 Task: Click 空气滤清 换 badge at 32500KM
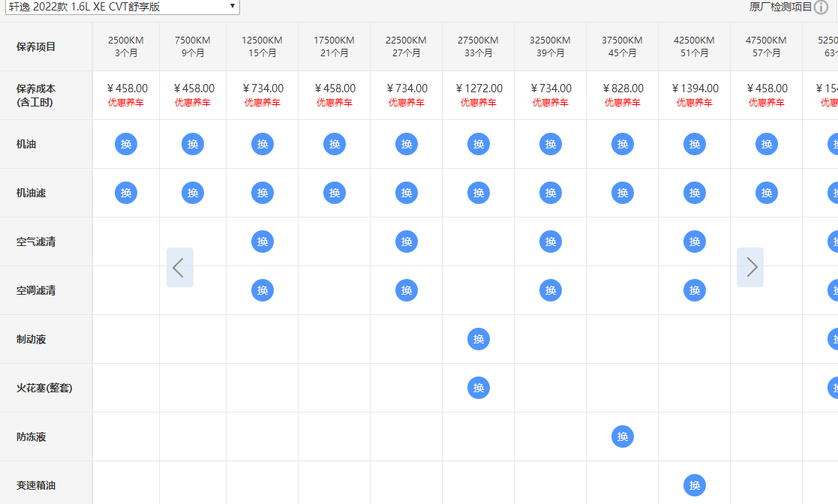[551, 241]
